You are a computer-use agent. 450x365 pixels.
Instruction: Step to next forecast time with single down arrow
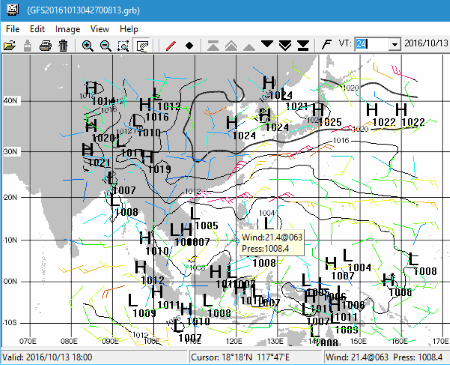[x=267, y=44]
